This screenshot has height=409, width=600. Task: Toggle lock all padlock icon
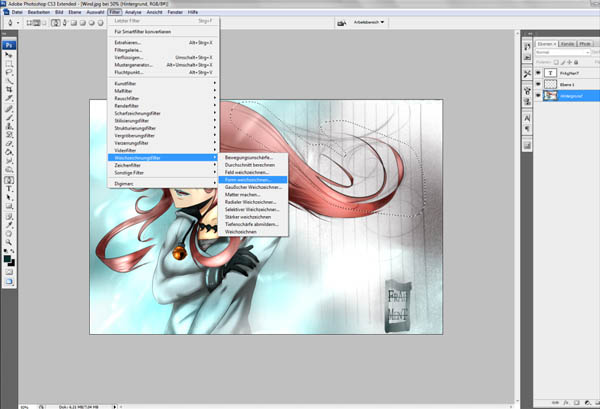pyautogui.click(x=576, y=62)
